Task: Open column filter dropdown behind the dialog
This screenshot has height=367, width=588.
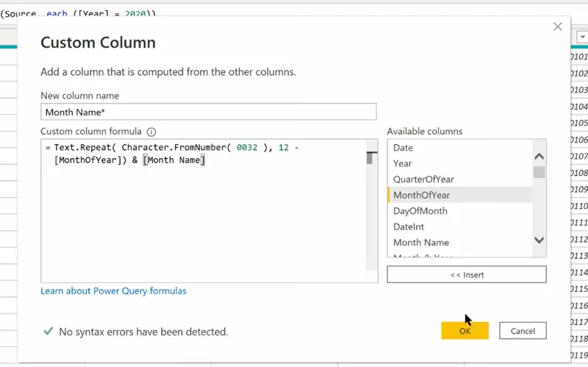Action: [582, 38]
